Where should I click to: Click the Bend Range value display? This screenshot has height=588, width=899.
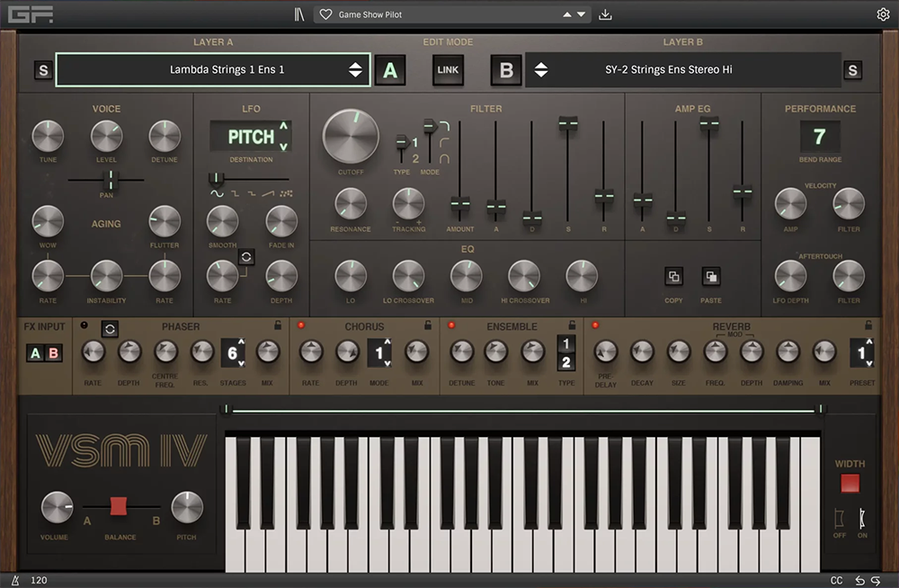click(x=819, y=137)
